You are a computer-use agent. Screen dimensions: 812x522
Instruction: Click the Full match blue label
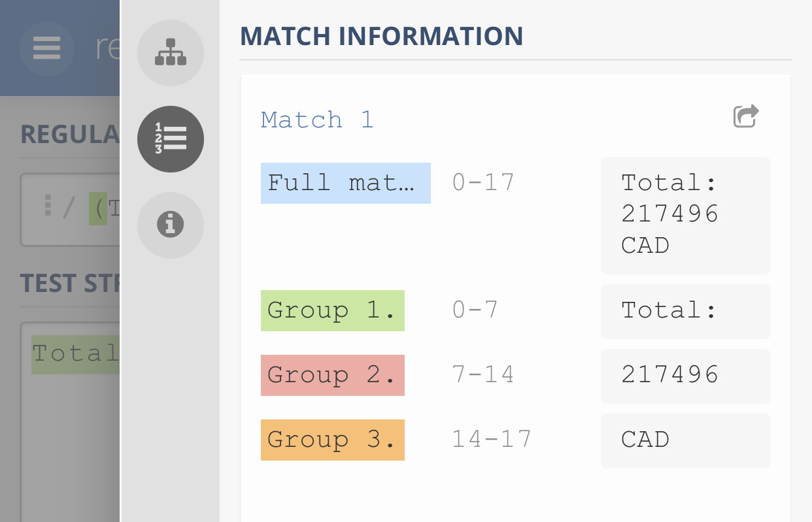345,183
